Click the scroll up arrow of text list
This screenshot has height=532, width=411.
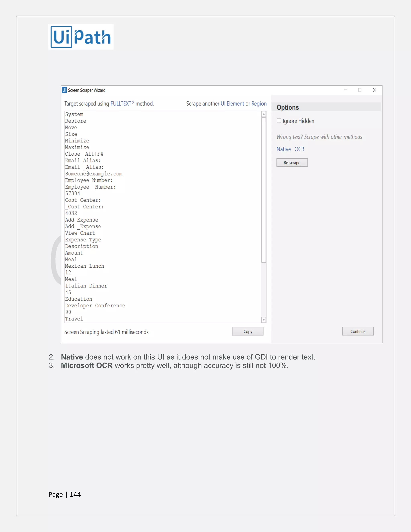264,114
